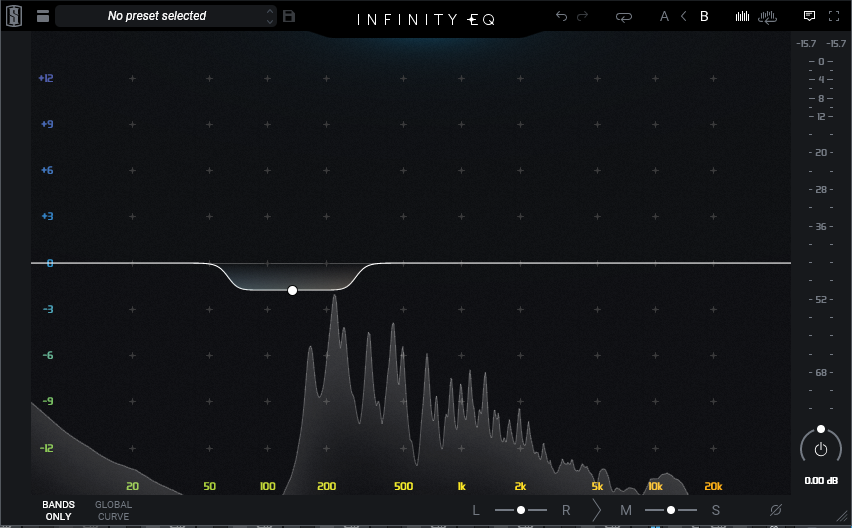The width and height of the screenshot is (852, 528).
Task: Click the 50 frequency label
Action: pyautogui.click(x=209, y=486)
